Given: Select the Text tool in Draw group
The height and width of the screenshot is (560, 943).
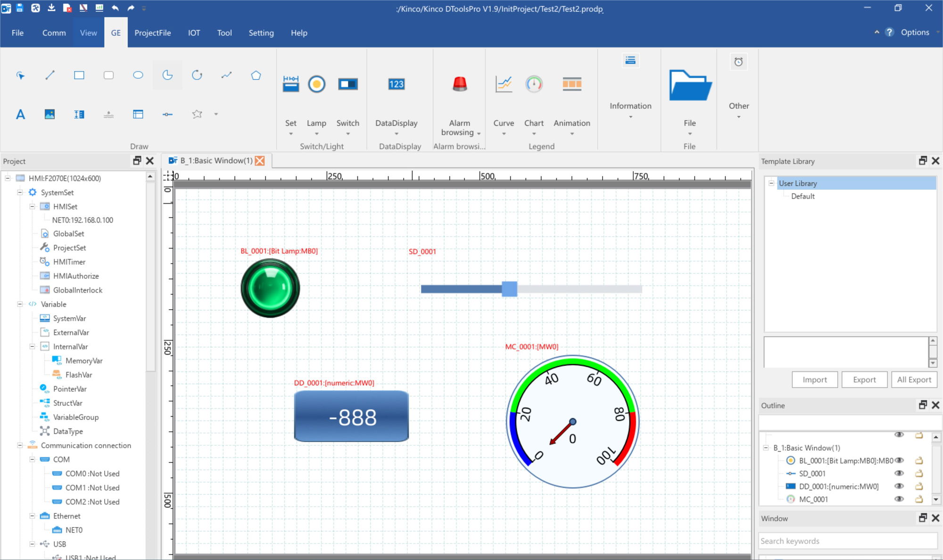Looking at the screenshot, I should click(x=20, y=114).
